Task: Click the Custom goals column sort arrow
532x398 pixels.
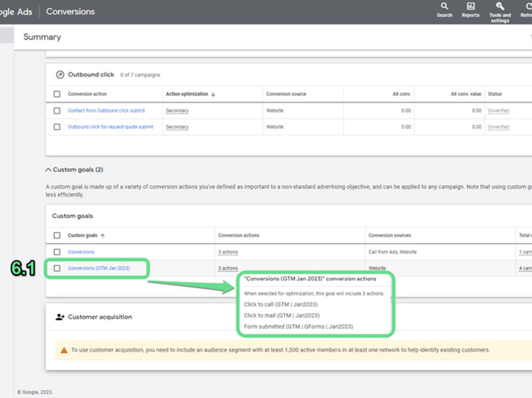Action: pyautogui.click(x=103, y=235)
